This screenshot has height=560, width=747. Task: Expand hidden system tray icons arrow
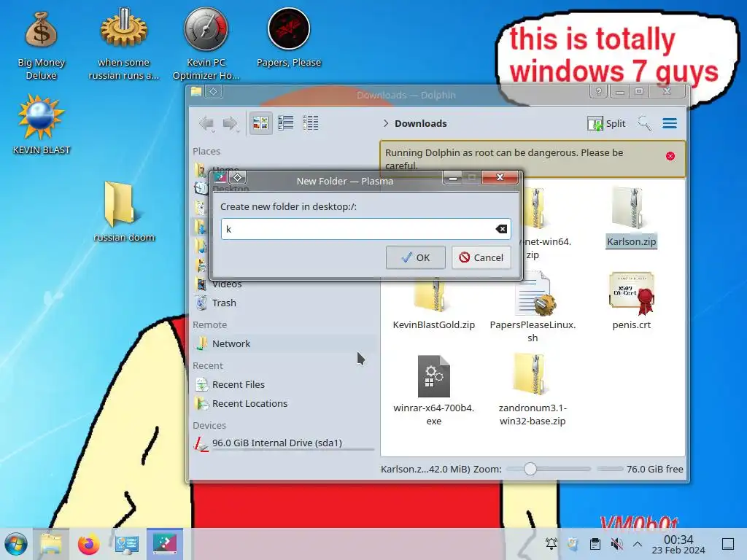pos(638,543)
